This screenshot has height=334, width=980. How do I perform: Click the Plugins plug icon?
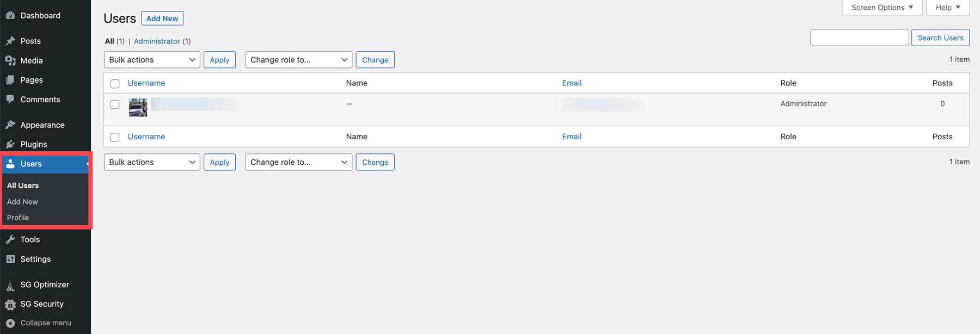[x=10, y=144]
